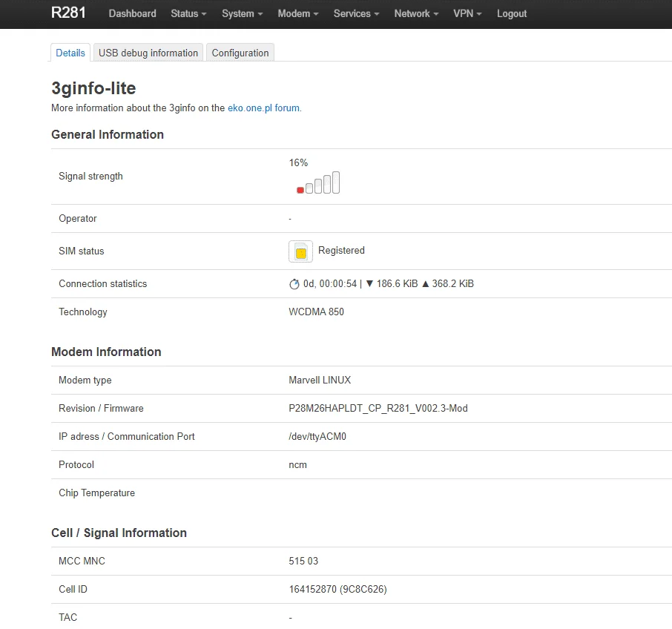Click the Marvell LINUX modem type value

point(320,380)
